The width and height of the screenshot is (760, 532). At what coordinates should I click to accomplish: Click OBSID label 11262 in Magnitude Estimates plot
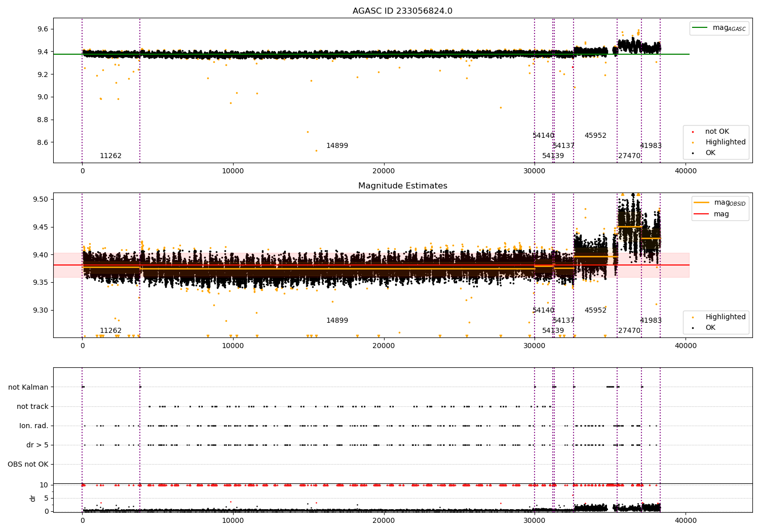tap(110, 330)
